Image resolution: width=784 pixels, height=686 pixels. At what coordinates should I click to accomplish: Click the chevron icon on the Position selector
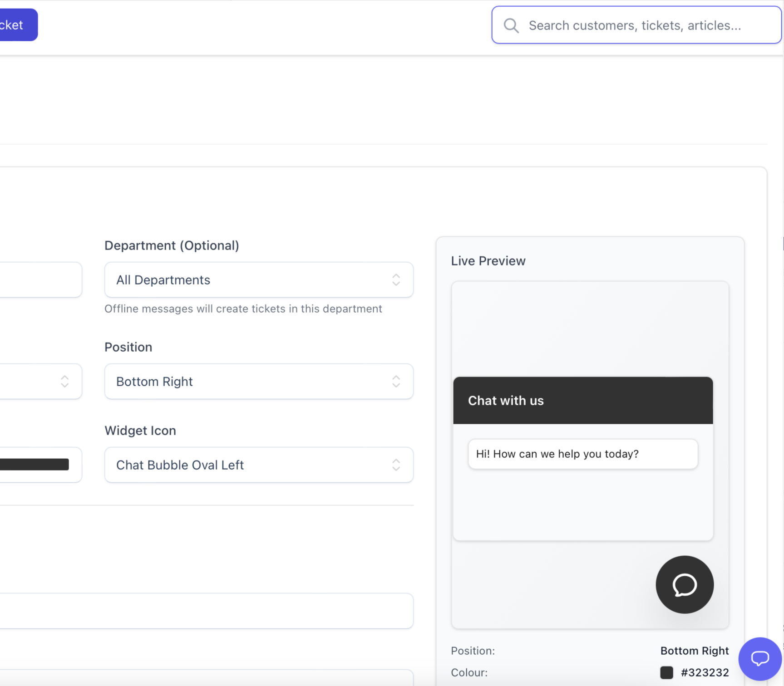395,382
